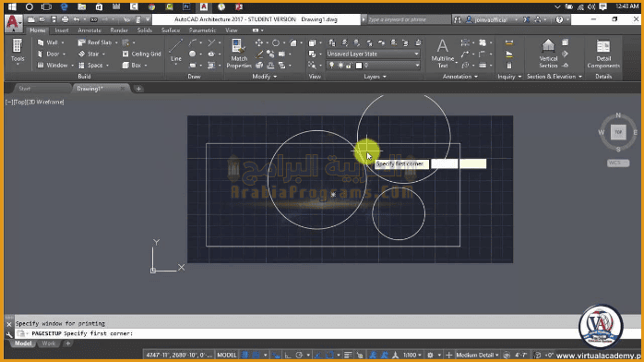Click the Save icon in quick access toolbar
Viewport: 644px width, 362px height.
(x=54, y=19)
